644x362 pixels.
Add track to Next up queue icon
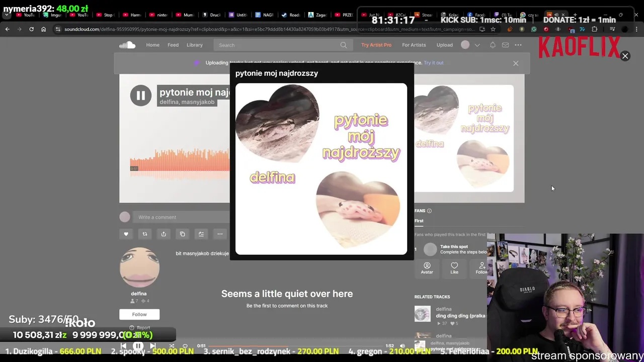pos(201,234)
